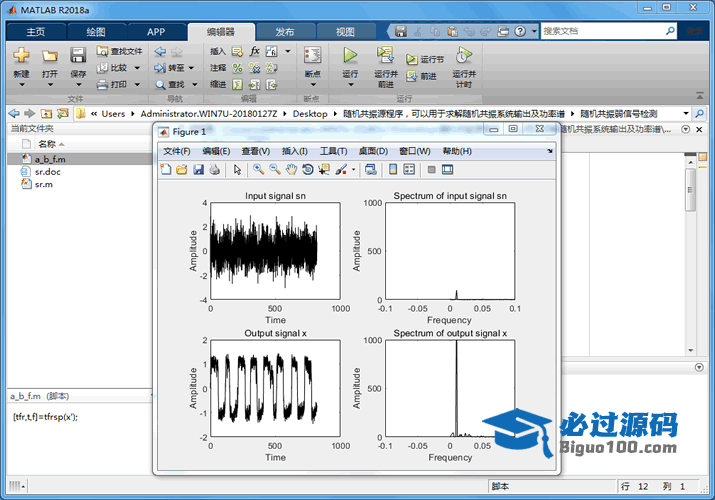Click the Figure link plot icon

pyautogui.click(x=371, y=170)
